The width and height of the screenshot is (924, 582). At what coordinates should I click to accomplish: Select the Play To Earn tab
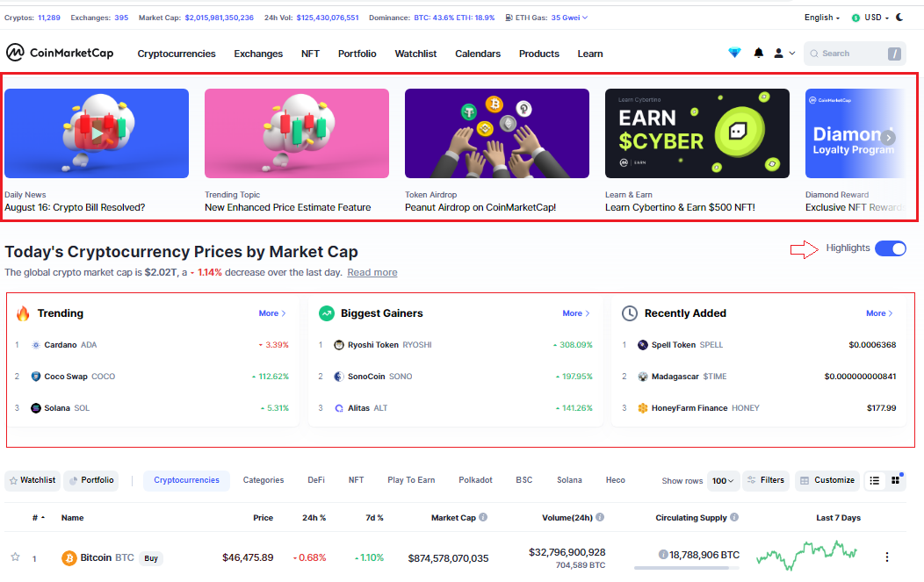pos(411,481)
